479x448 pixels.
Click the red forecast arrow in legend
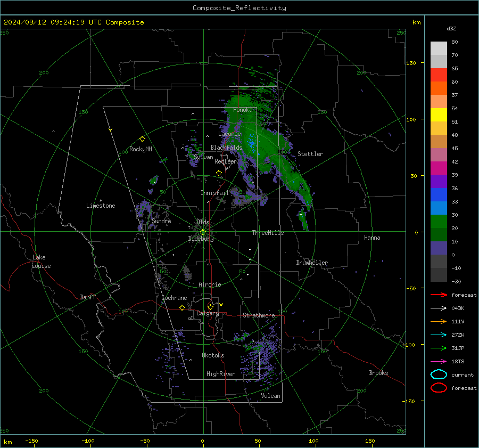click(439, 295)
